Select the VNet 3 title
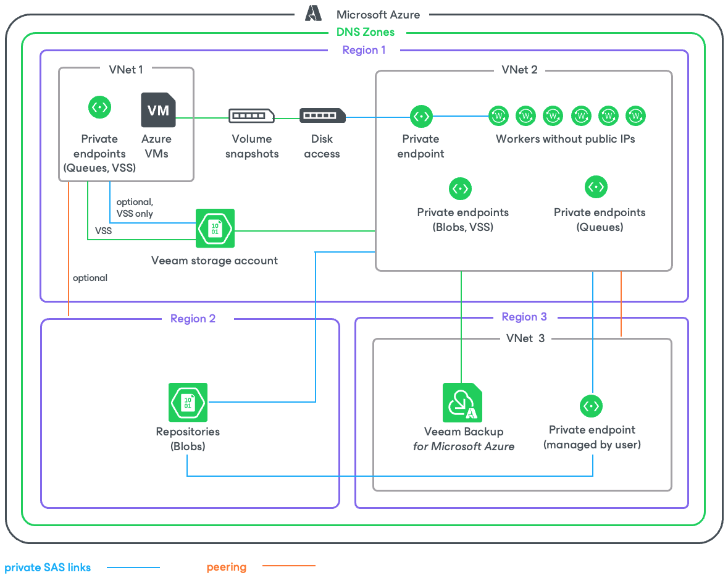Image resolution: width=728 pixels, height=583 pixels. click(x=525, y=338)
